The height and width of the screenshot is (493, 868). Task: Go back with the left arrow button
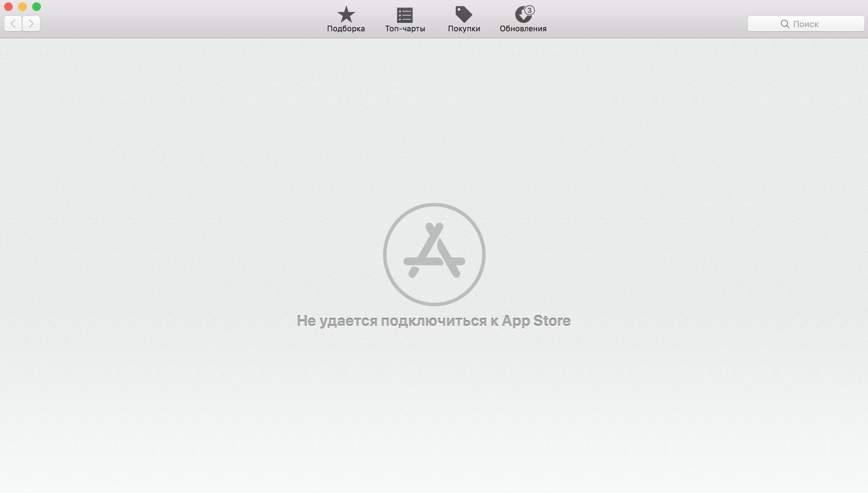(x=13, y=24)
